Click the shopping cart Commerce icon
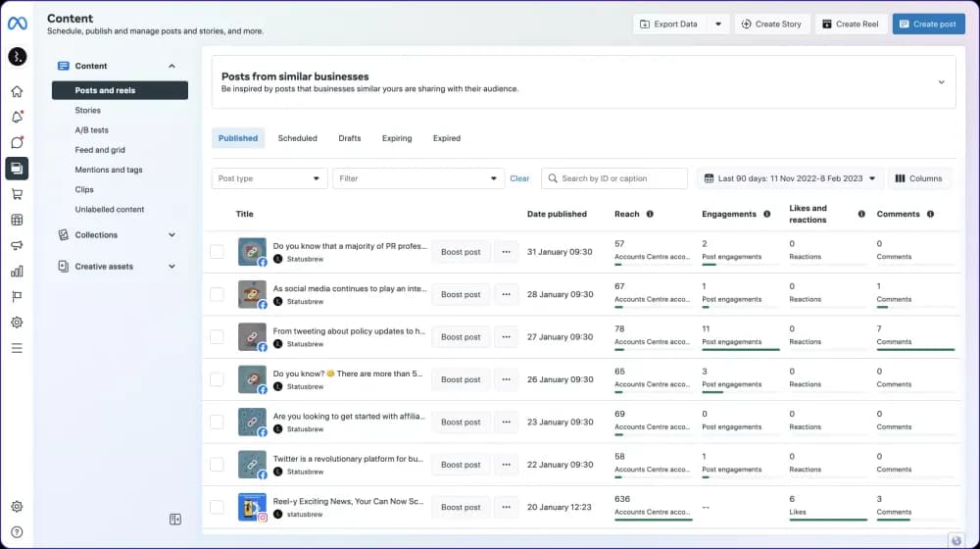This screenshot has height=549, width=980. [x=17, y=194]
